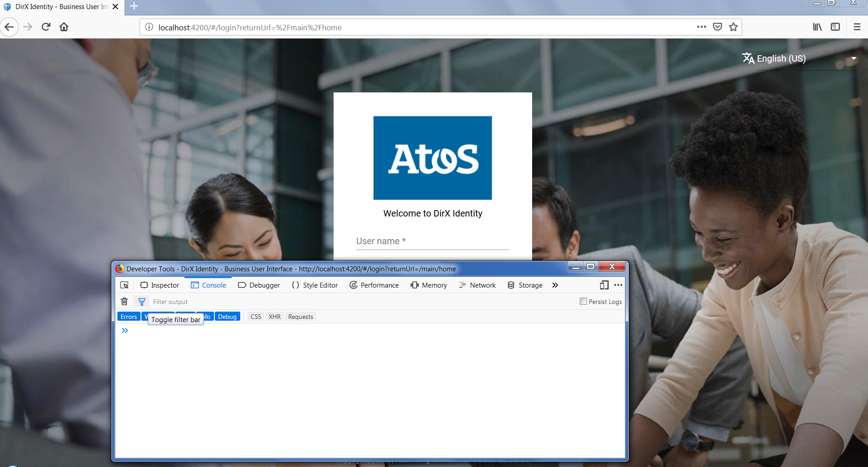Expand the hidden DevTools panels chevron
Image resolution: width=868 pixels, height=467 pixels.
tap(555, 285)
